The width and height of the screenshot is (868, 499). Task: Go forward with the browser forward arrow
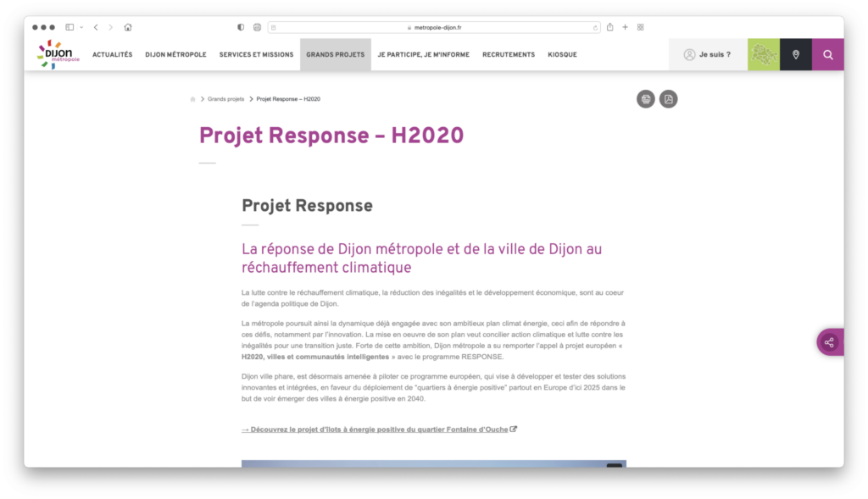111,27
